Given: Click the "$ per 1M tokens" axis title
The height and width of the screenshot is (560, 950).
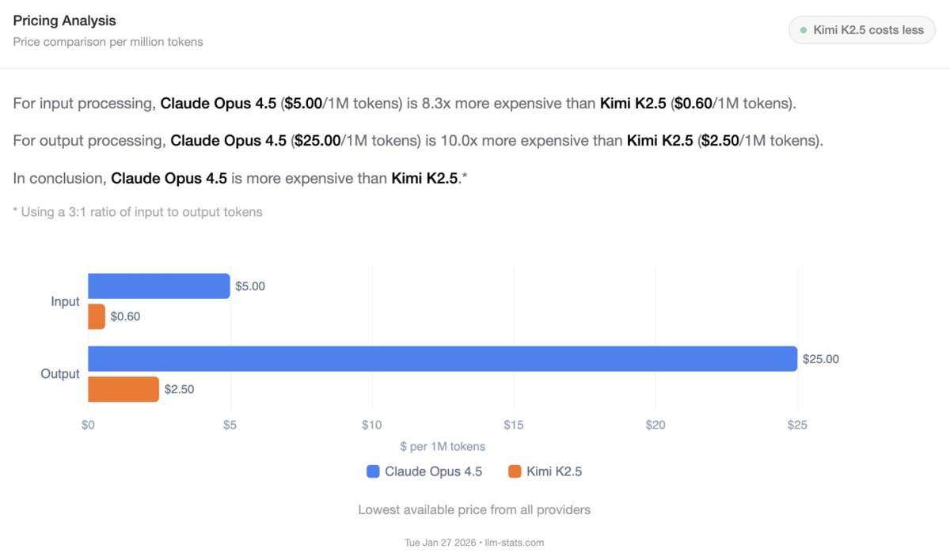Looking at the screenshot, I should pyautogui.click(x=443, y=446).
